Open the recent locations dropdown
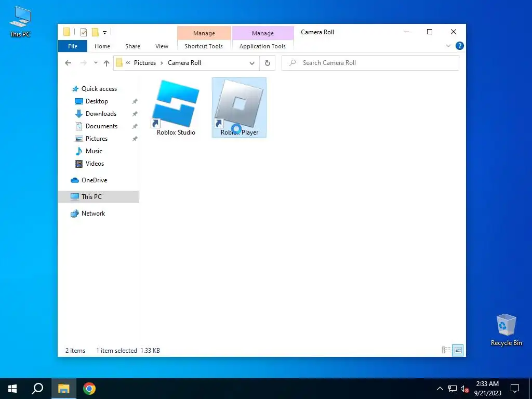Screen dimensions: 532x399 pos(96,63)
